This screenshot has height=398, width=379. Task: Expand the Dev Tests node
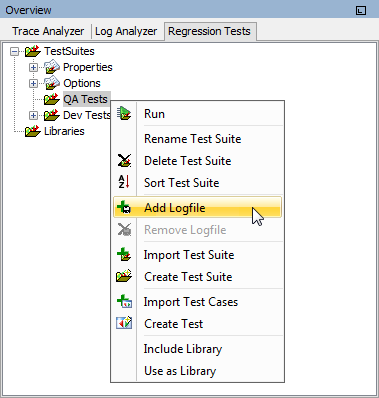click(x=33, y=115)
